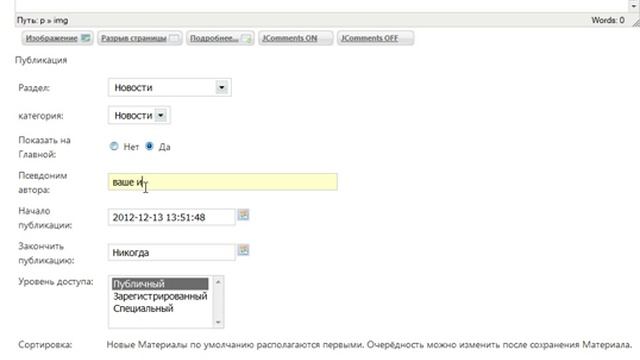Click the access level list's down scroll arrow
The image size is (640, 360).
coord(218,322)
